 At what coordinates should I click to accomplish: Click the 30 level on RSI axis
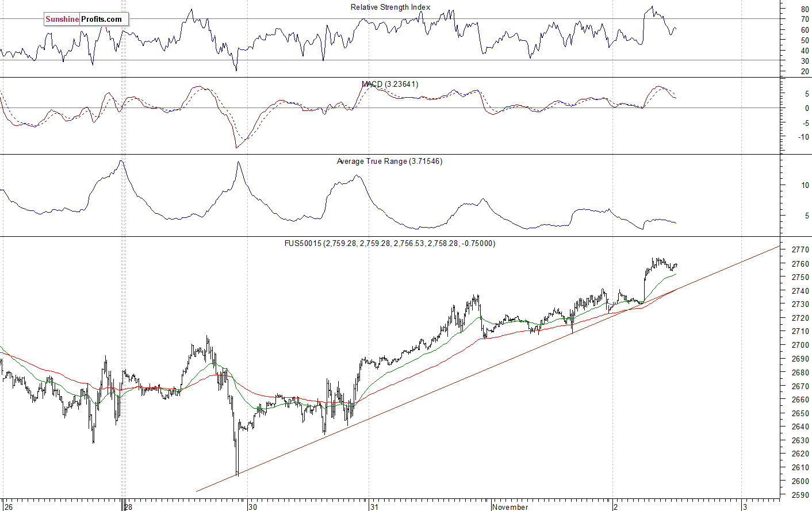(805, 62)
